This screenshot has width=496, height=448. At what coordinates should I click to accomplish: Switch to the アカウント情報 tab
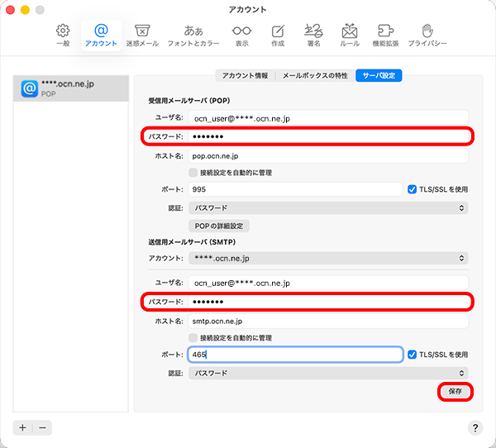(244, 75)
